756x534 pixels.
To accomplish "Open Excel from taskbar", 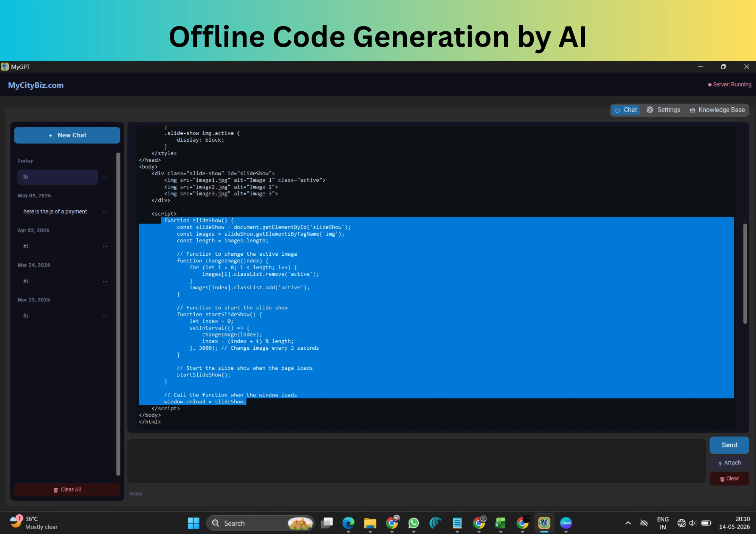I will (x=500, y=523).
